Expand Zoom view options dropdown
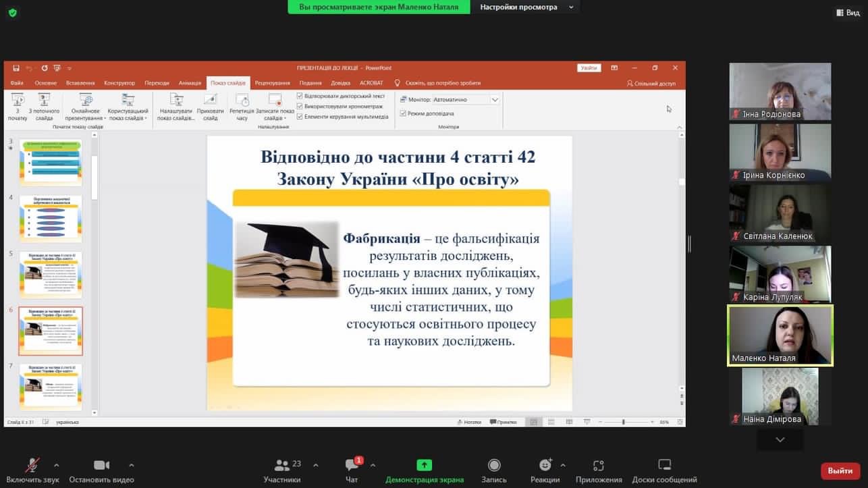Screen dimensions: 868x488 pyautogui.click(x=571, y=7)
